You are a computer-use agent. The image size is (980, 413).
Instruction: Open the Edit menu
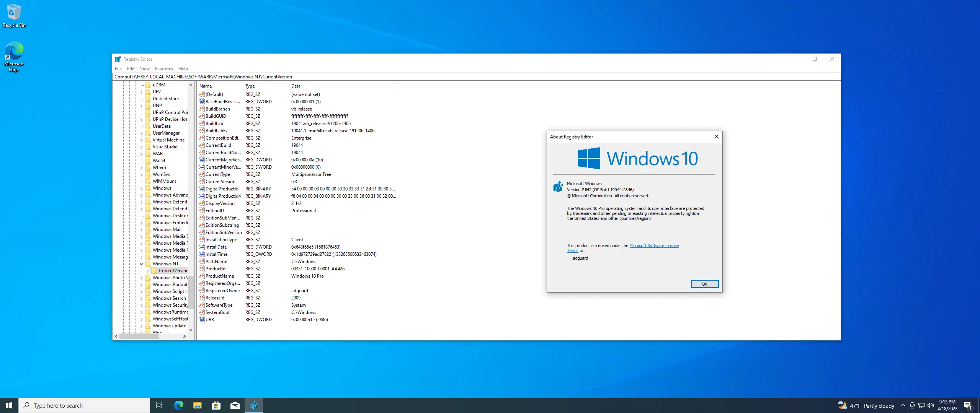point(131,69)
